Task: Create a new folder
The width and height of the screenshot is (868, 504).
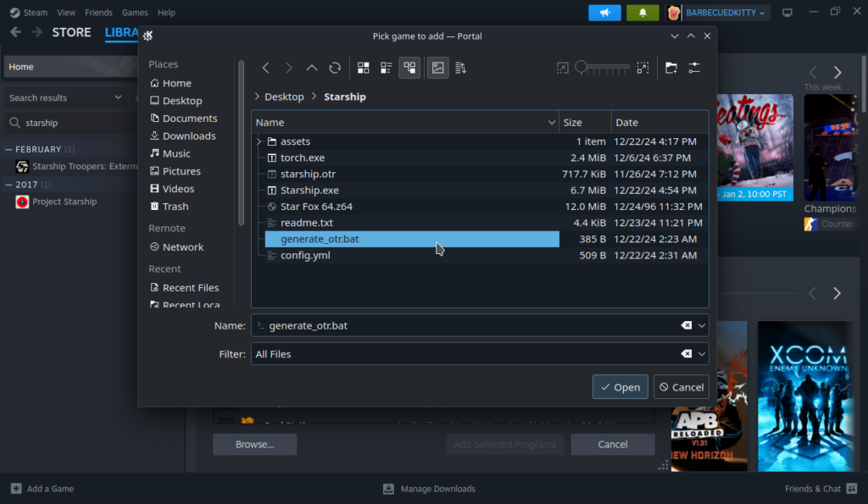Action: tap(670, 68)
